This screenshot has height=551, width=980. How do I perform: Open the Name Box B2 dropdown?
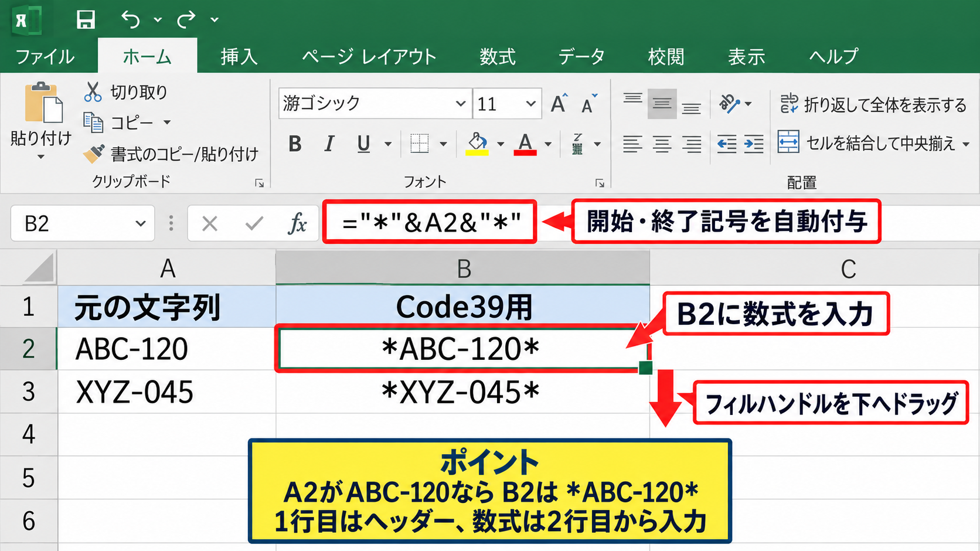[x=140, y=223]
